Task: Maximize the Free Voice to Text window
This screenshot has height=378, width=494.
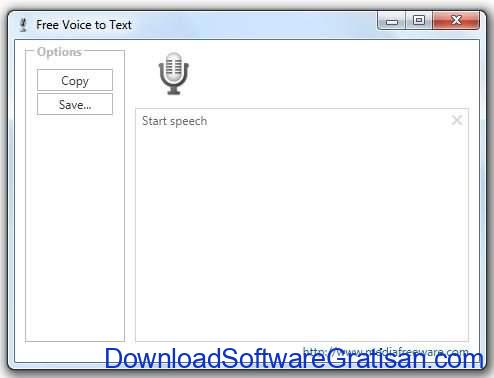Action: pyautogui.click(x=419, y=21)
